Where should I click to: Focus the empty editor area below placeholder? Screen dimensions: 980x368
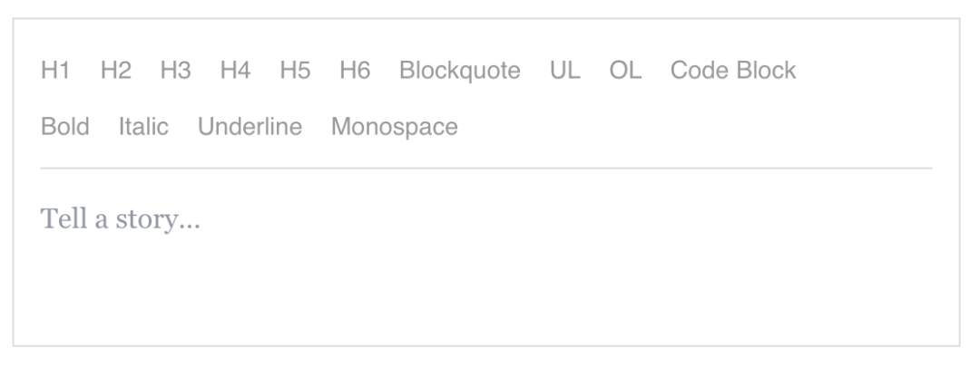485,290
